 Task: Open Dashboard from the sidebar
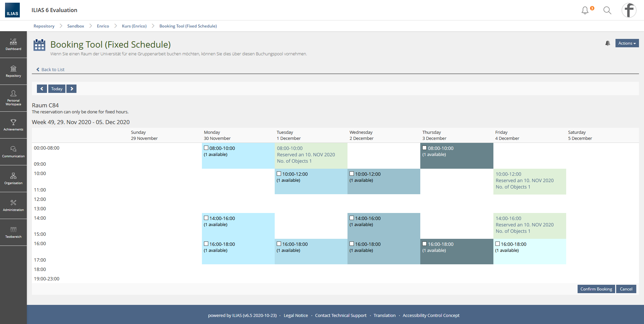tap(13, 45)
